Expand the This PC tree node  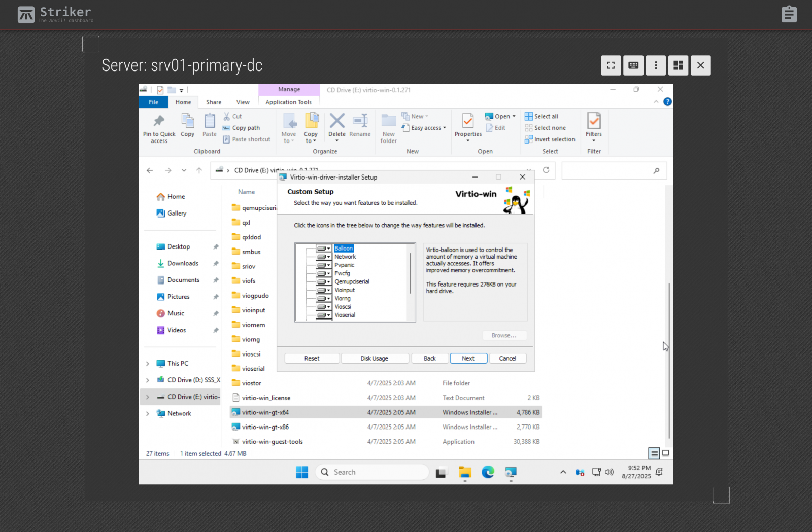148,364
